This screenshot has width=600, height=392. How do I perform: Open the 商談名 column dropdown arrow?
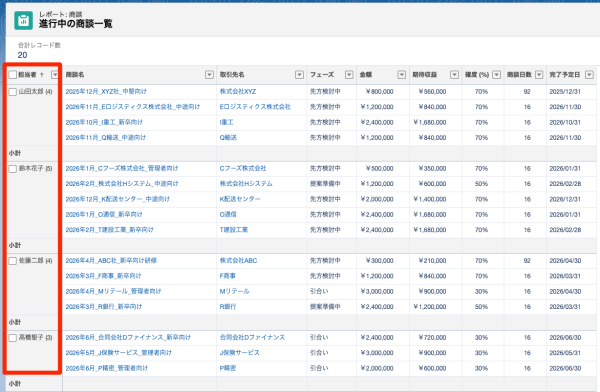209,75
